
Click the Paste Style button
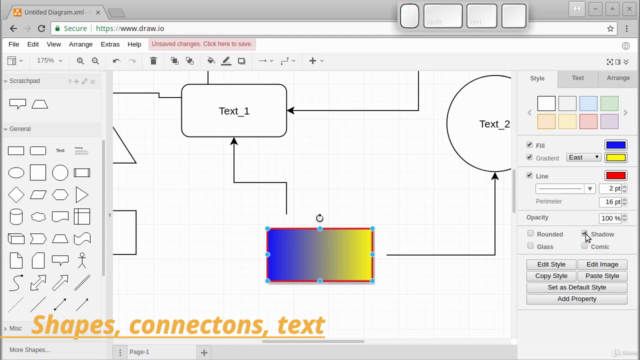pyautogui.click(x=602, y=276)
